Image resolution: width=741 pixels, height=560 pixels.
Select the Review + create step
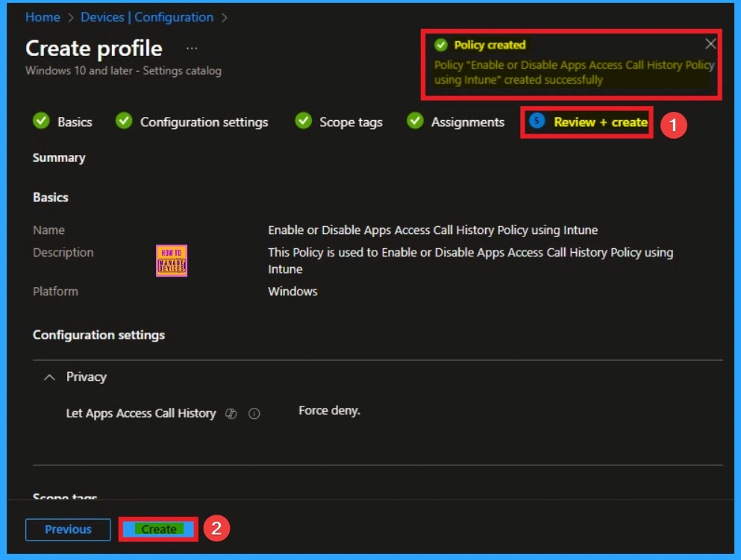click(x=588, y=122)
